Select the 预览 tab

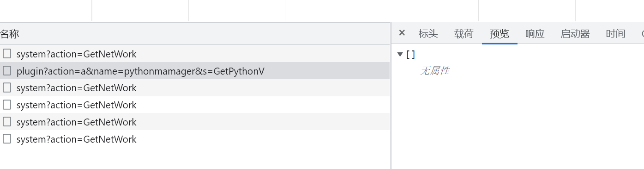click(500, 33)
